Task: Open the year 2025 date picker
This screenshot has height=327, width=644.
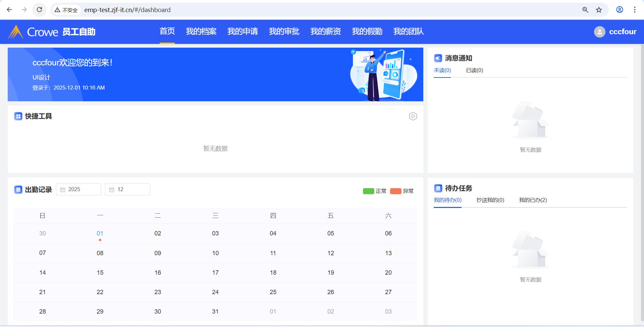Action: click(x=78, y=189)
